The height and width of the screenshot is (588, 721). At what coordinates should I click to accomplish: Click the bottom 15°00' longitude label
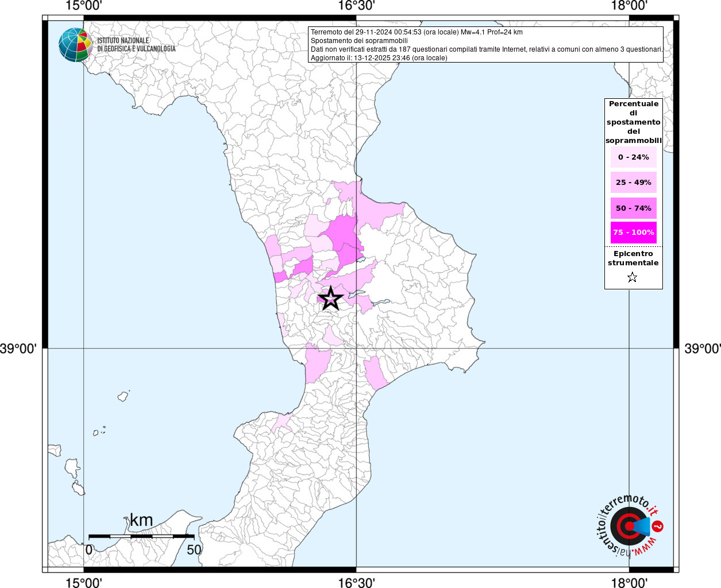coord(84,582)
